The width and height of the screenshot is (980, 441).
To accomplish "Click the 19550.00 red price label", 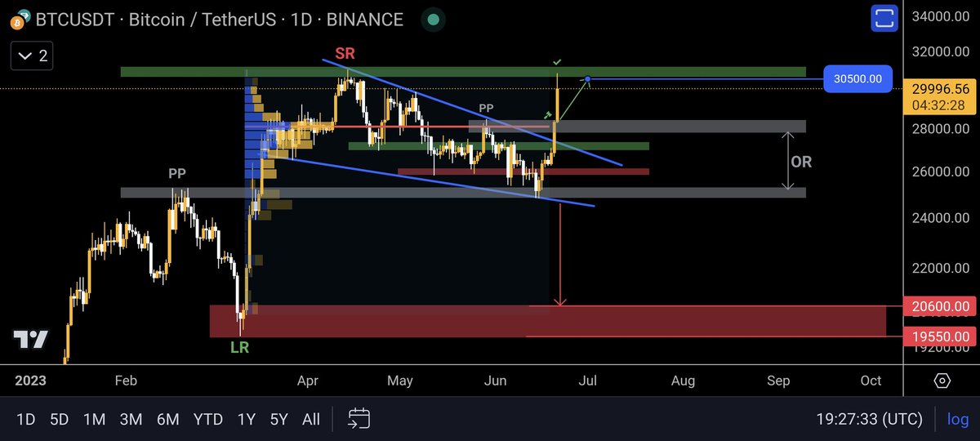I will [941, 336].
